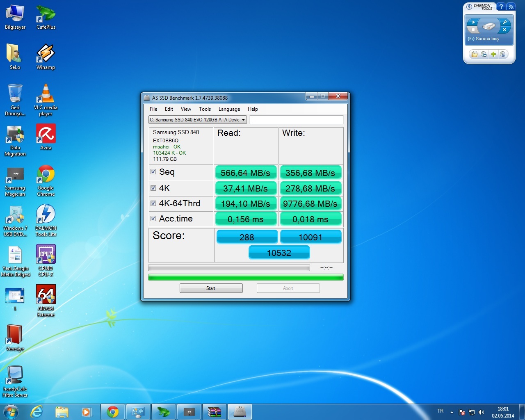The image size is (525, 420).
Task: Click the write score value 10091
Action: [310, 237]
